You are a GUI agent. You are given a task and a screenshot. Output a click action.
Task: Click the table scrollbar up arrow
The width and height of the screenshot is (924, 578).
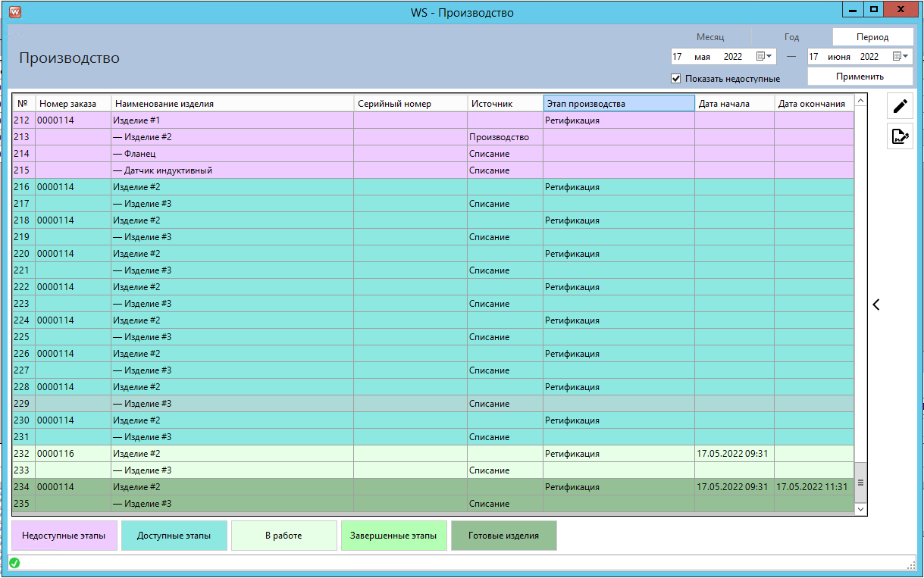[860, 101]
